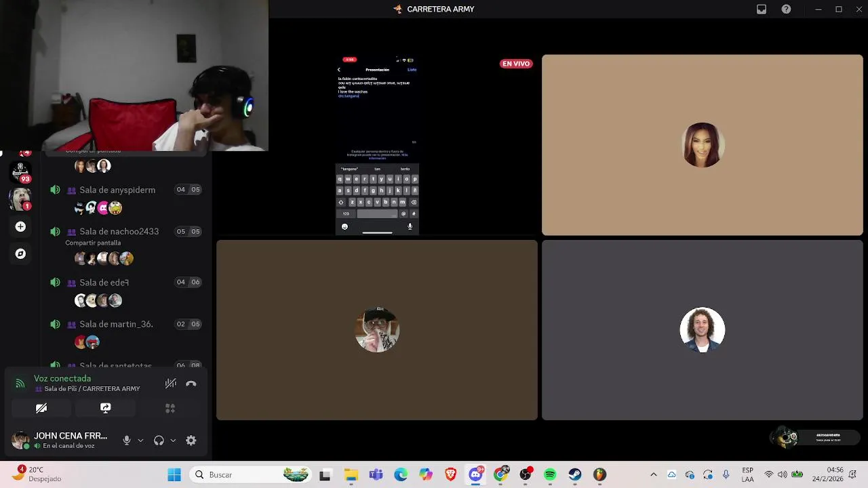Open Spotify from taskbar
The image size is (868, 488).
[x=550, y=474]
